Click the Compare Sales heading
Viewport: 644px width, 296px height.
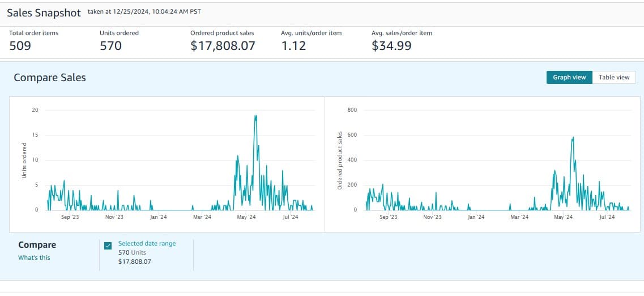click(x=50, y=78)
